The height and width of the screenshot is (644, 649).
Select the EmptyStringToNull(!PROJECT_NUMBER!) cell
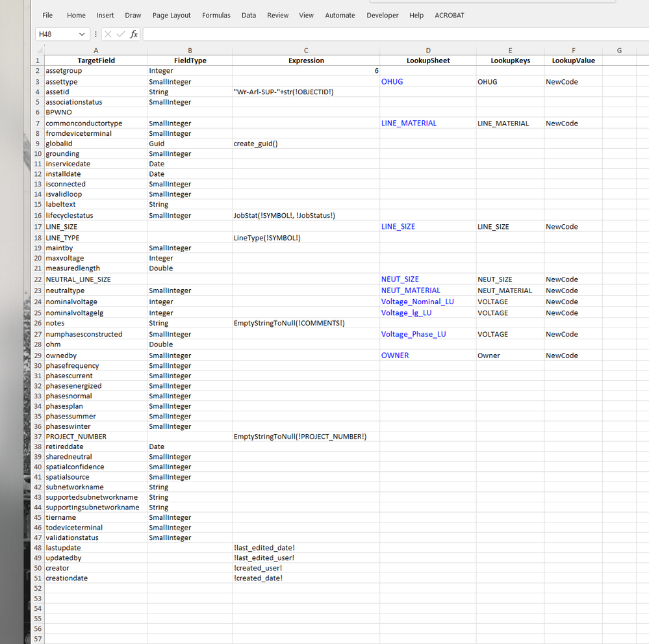pyautogui.click(x=306, y=437)
